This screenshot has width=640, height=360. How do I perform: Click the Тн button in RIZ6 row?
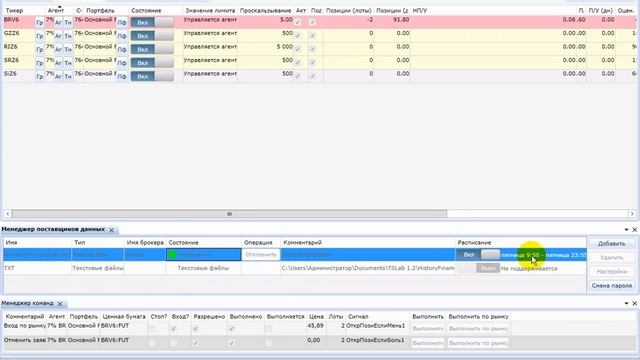(68, 50)
